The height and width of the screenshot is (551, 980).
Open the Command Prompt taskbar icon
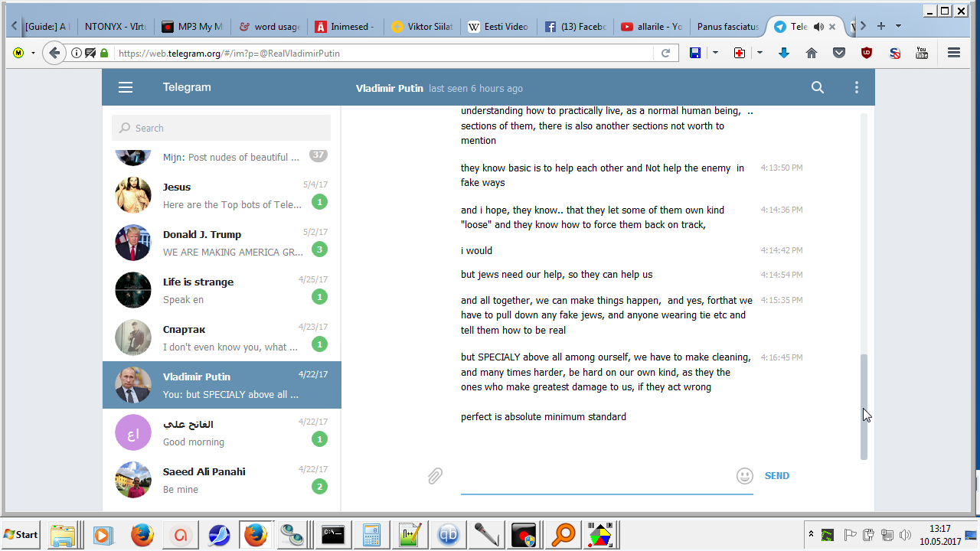(x=332, y=535)
